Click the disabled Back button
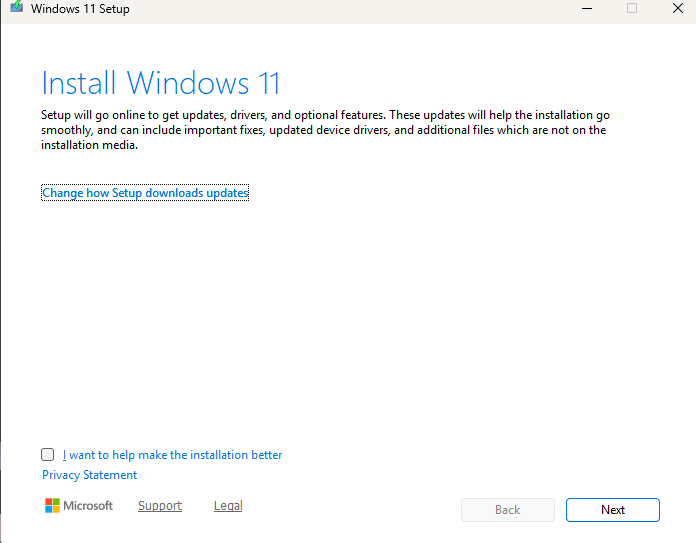Viewport: 696px width, 543px height. pos(507,510)
